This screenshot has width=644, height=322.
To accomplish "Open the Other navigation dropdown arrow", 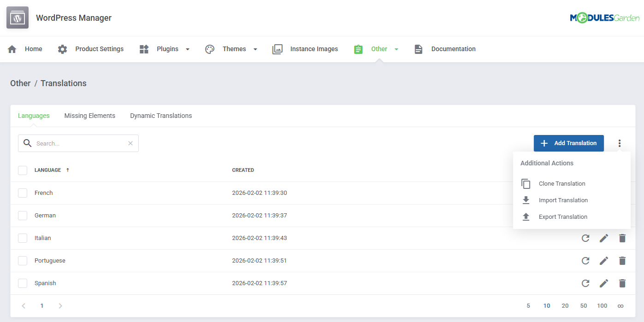I will [396, 49].
